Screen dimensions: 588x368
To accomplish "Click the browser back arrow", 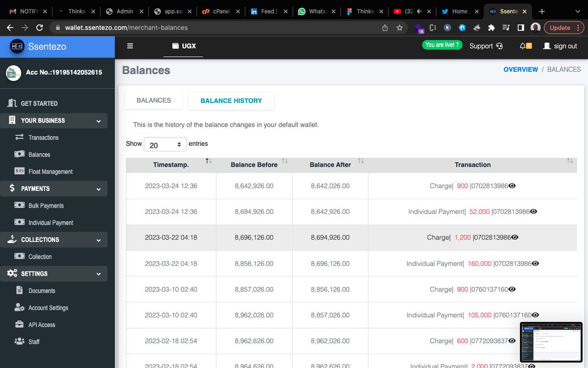I will (x=10, y=28).
